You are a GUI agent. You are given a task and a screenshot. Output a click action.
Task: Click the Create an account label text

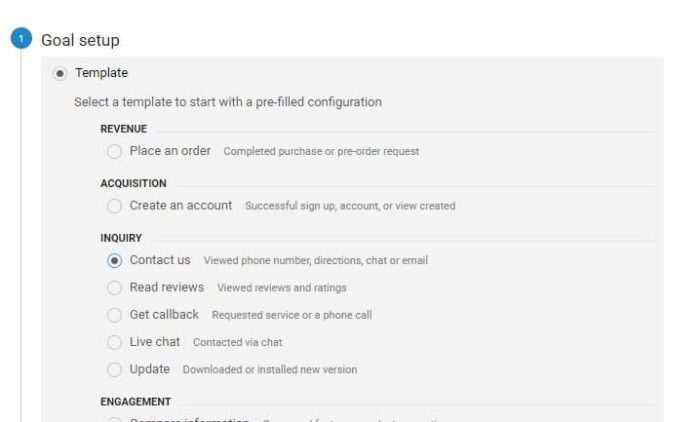click(x=181, y=205)
